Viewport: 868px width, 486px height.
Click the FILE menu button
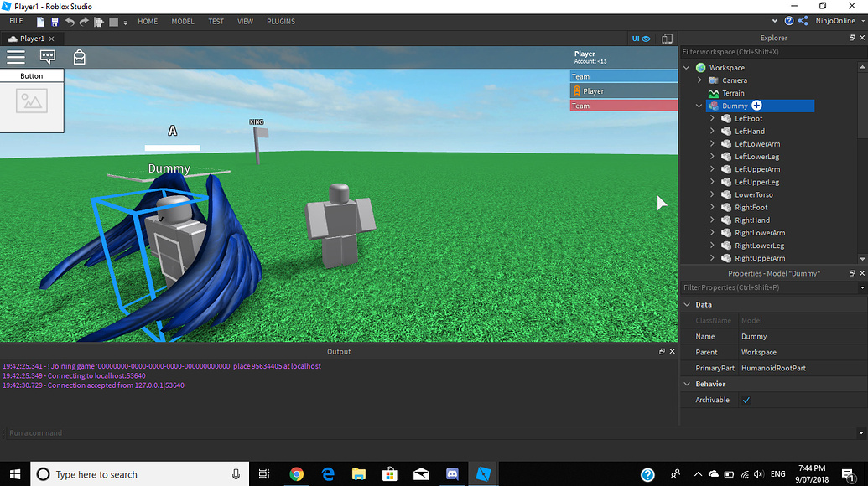coord(15,21)
